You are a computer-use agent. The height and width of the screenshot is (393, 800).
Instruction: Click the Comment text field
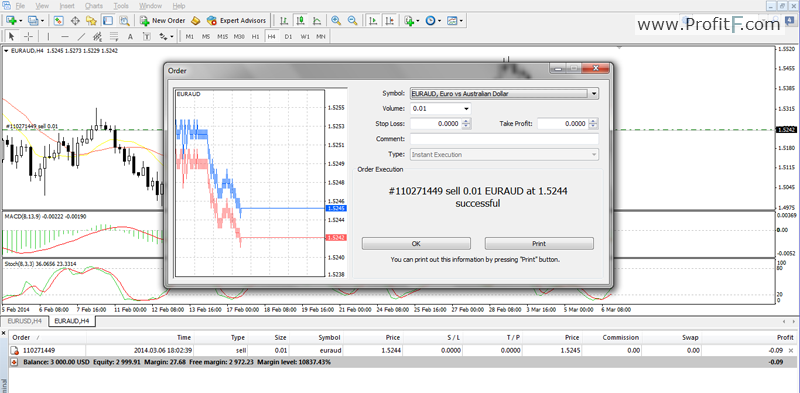[504, 139]
